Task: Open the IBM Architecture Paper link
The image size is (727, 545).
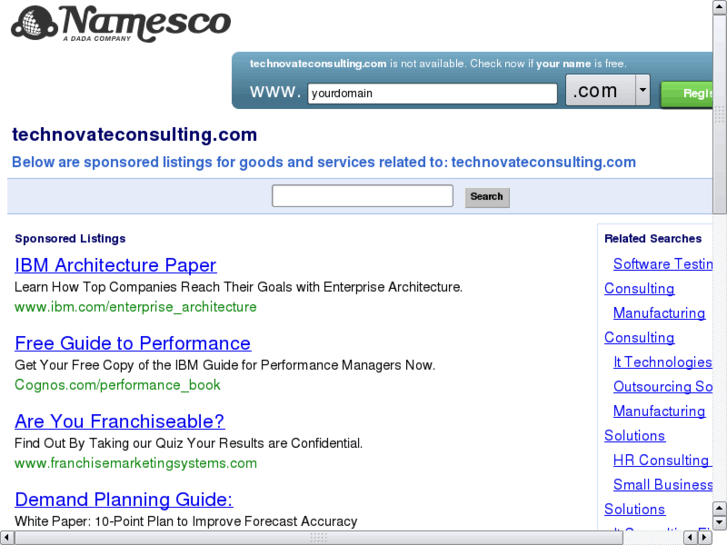Action: click(x=115, y=265)
